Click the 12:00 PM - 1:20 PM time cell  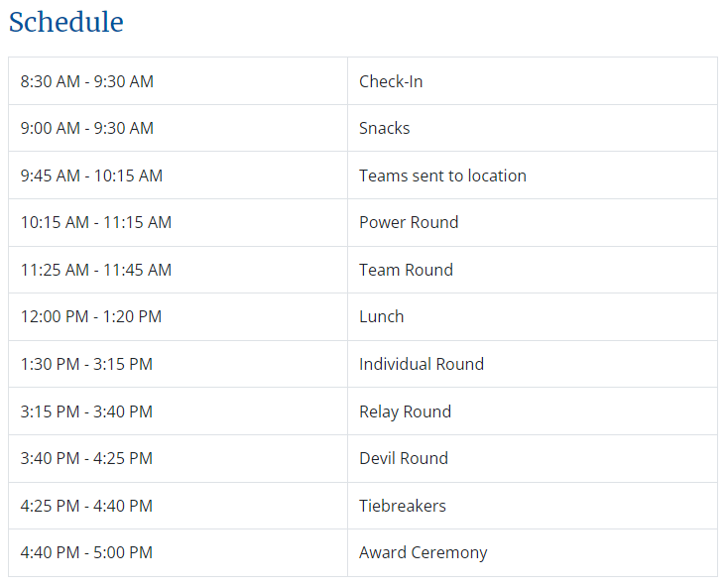tap(178, 317)
